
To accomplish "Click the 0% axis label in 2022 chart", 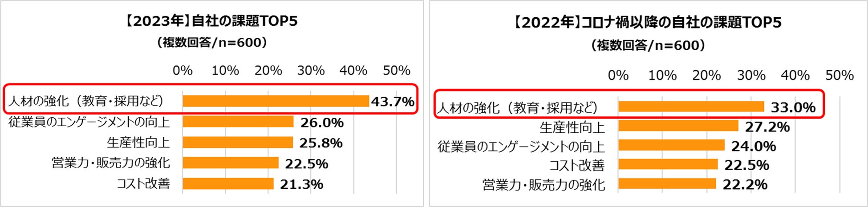I will point(618,76).
